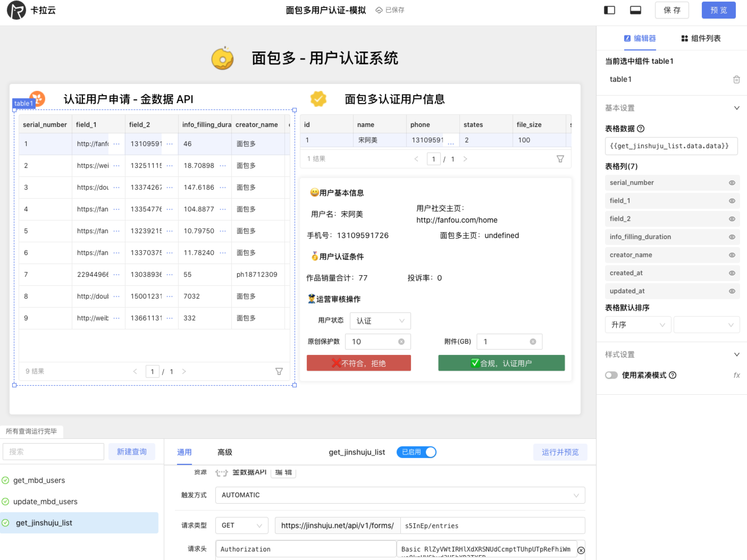
Task: Delete table1 with the trash icon
Action: (736, 79)
